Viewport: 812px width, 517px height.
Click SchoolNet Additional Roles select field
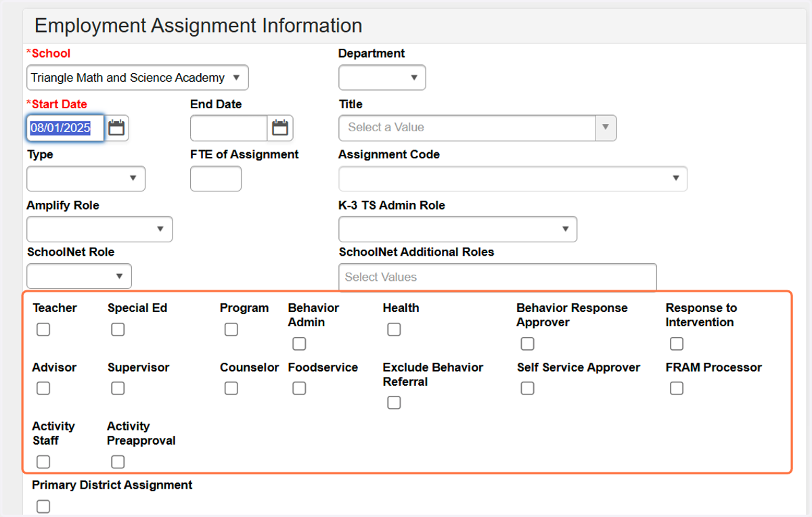[497, 277]
